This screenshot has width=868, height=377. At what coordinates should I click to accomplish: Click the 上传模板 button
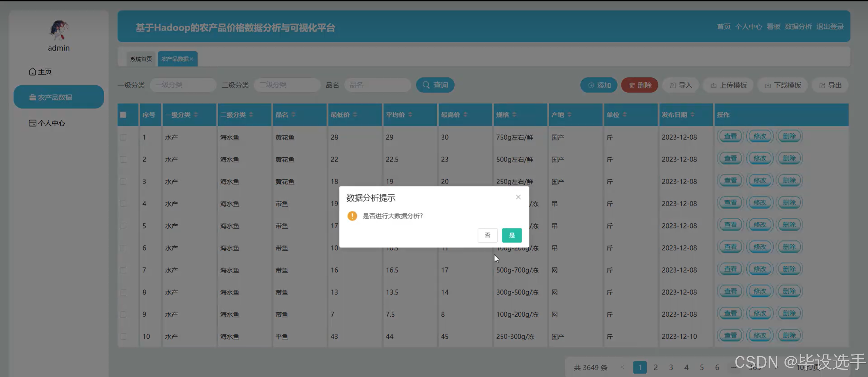coord(728,85)
